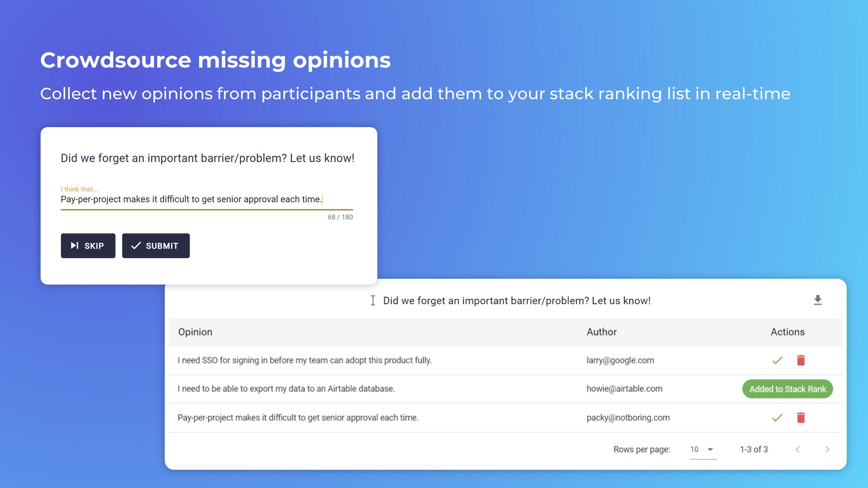The image size is (868, 488).
Task: Open the rows per page dropdown
Action: (x=703, y=449)
